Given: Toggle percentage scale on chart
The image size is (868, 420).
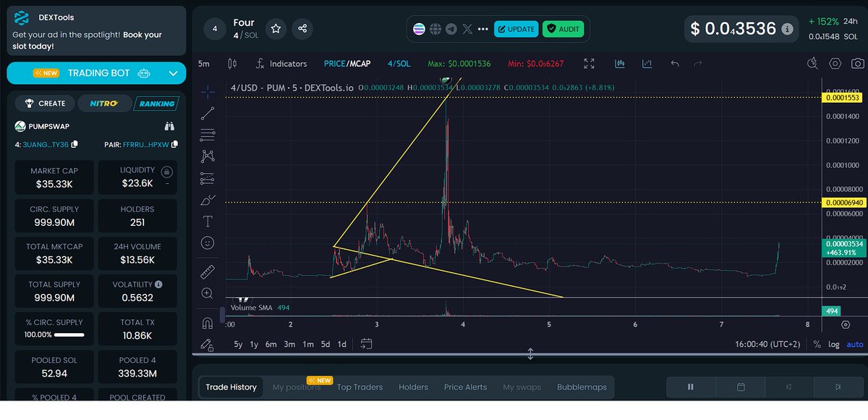Looking at the screenshot, I should coord(817,345).
